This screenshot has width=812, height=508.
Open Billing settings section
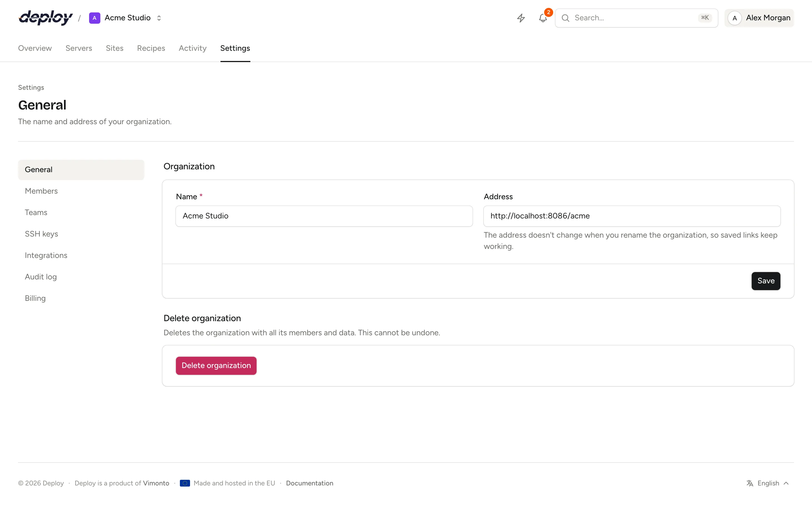[x=81, y=299]
